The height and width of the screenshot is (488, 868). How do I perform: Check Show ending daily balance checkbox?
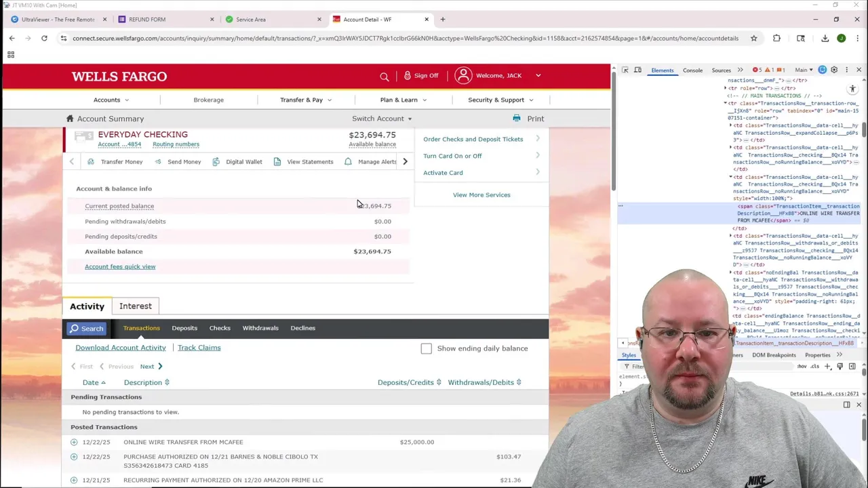[x=426, y=348]
